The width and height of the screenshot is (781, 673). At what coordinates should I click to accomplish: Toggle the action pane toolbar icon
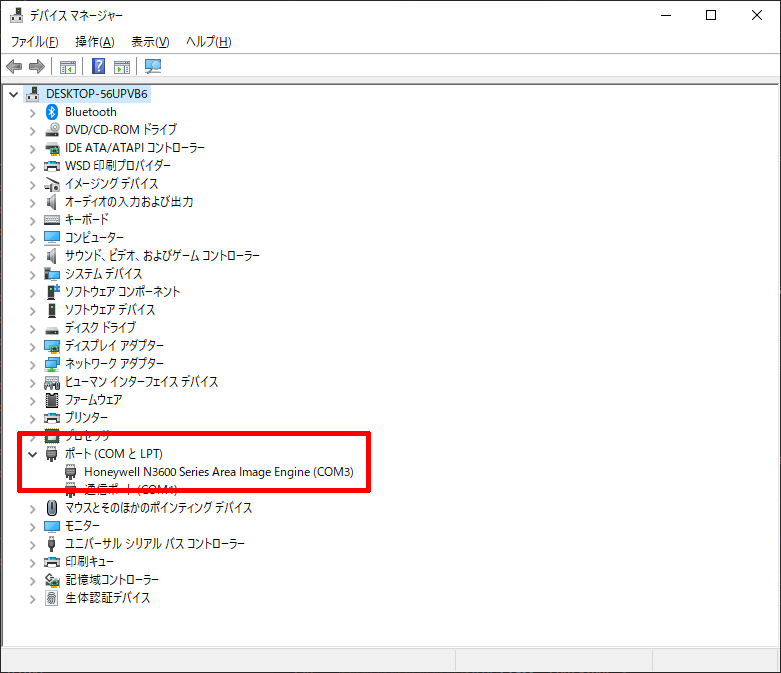pyautogui.click(x=122, y=66)
